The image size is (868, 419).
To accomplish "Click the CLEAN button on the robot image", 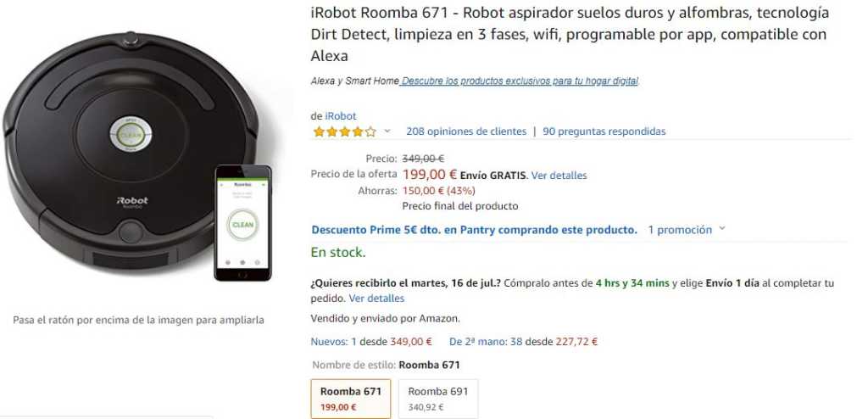I will (x=131, y=135).
